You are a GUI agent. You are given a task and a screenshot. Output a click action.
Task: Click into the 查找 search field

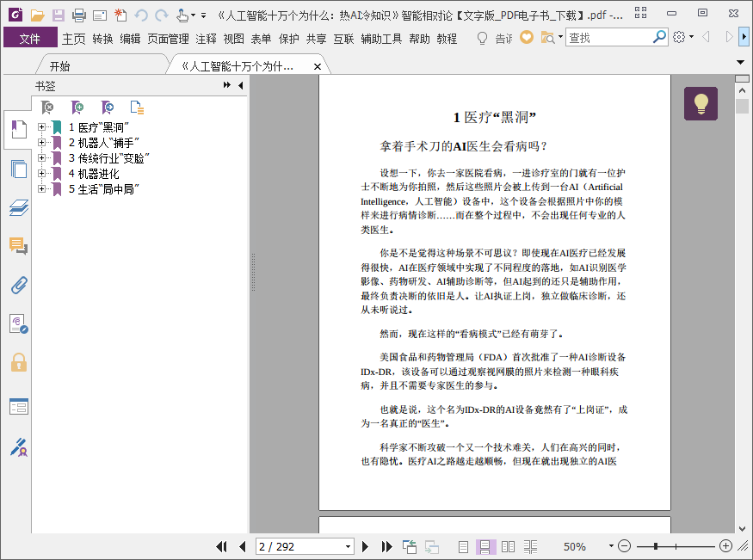(x=609, y=38)
